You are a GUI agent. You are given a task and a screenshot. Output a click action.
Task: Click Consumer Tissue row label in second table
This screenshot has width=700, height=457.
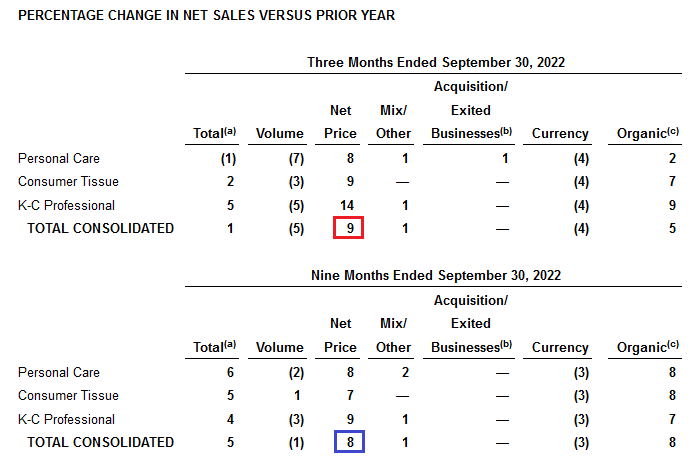coord(68,395)
